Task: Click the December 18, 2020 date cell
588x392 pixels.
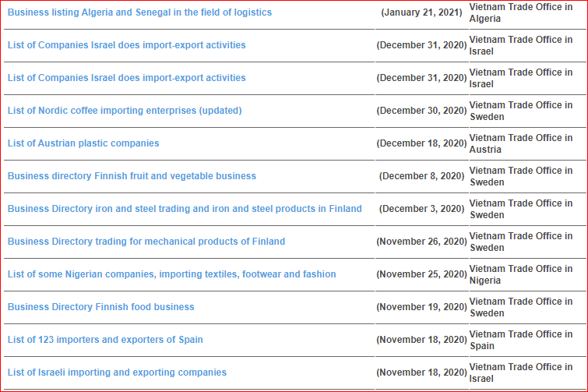Action: point(421,143)
